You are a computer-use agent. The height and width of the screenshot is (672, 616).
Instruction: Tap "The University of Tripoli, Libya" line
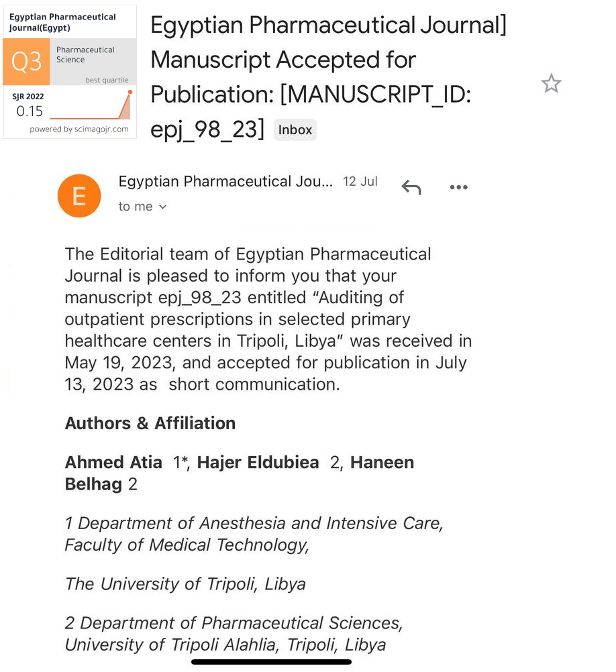point(185,583)
